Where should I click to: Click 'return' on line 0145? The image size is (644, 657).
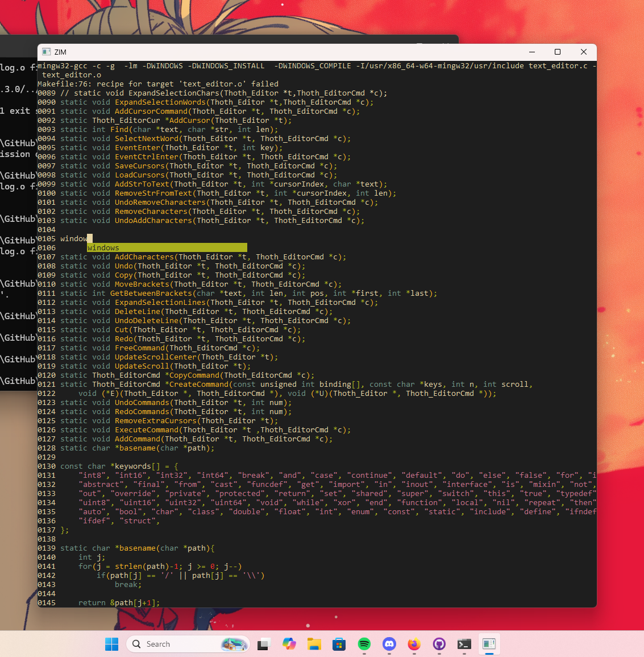(x=92, y=603)
